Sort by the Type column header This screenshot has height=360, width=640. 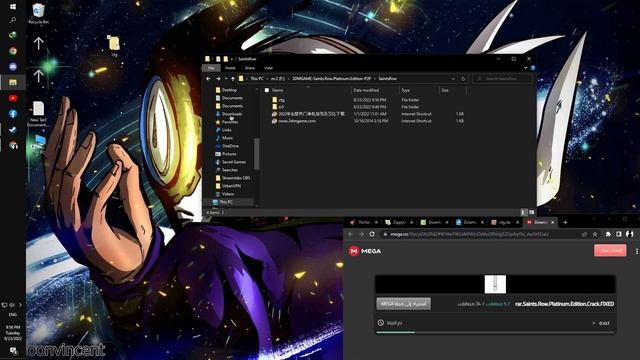(406, 90)
